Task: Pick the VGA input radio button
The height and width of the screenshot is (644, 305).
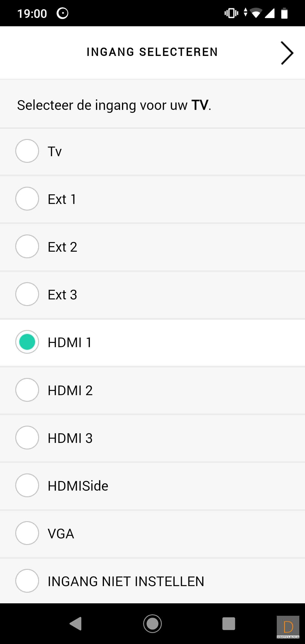Action: pos(27,533)
